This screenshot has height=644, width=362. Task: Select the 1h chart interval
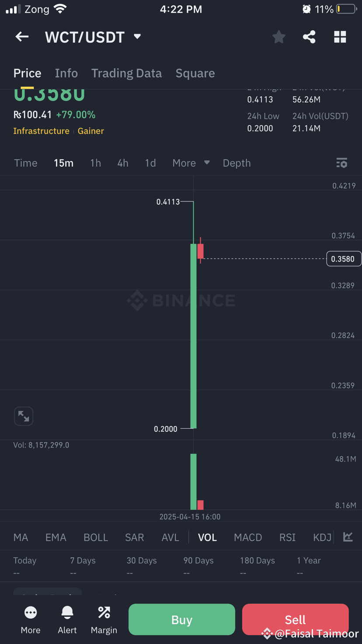(96, 163)
